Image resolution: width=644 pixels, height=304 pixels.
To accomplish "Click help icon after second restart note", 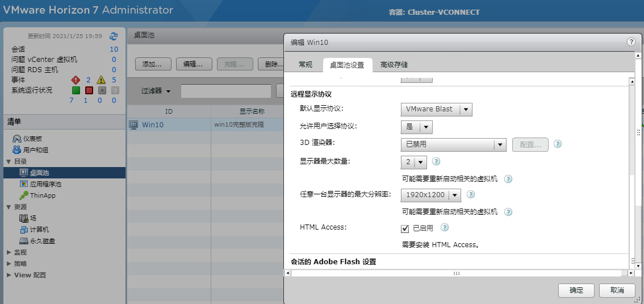I will tap(508, 212).
